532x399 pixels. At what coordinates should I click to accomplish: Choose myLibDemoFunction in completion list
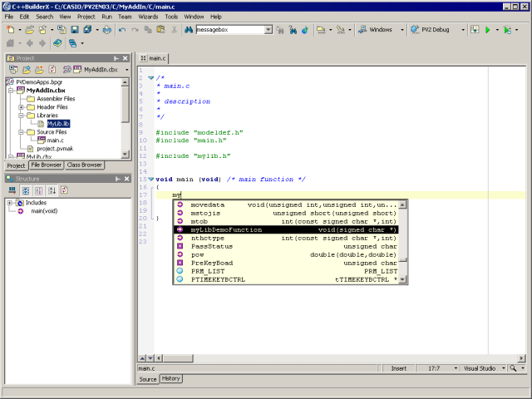tap(285, 229)
